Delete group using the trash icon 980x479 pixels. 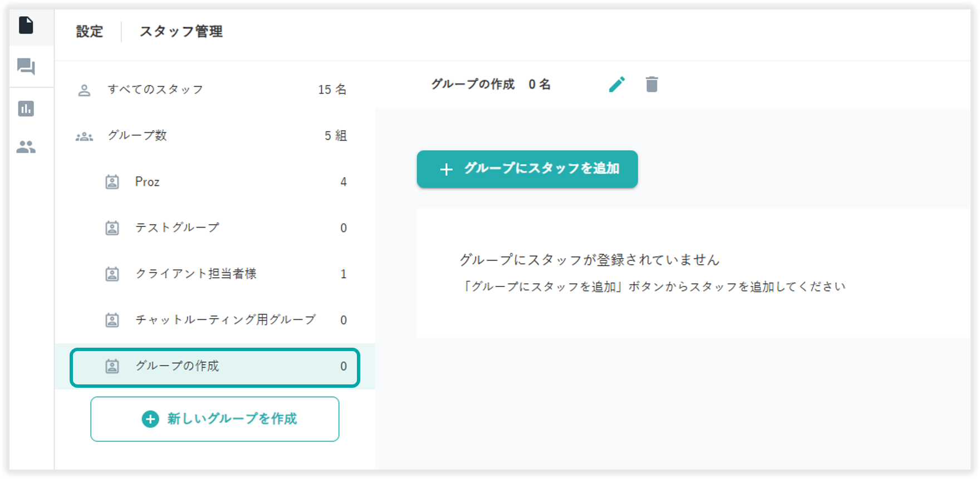click(x=651, y=85)
